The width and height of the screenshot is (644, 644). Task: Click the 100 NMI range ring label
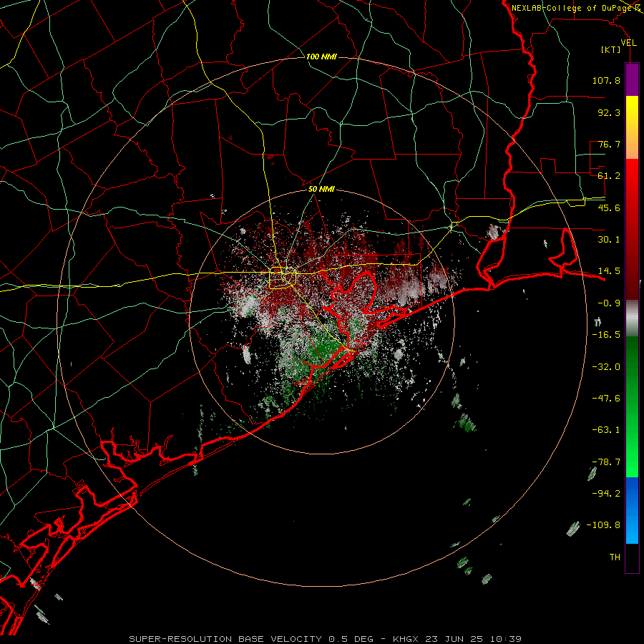click(x=321, y=57)
